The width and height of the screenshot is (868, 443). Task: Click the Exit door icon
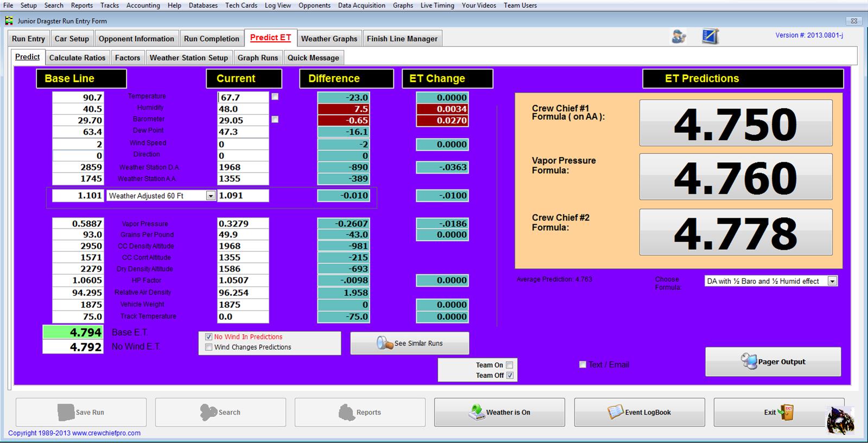[x=786, y=412]
